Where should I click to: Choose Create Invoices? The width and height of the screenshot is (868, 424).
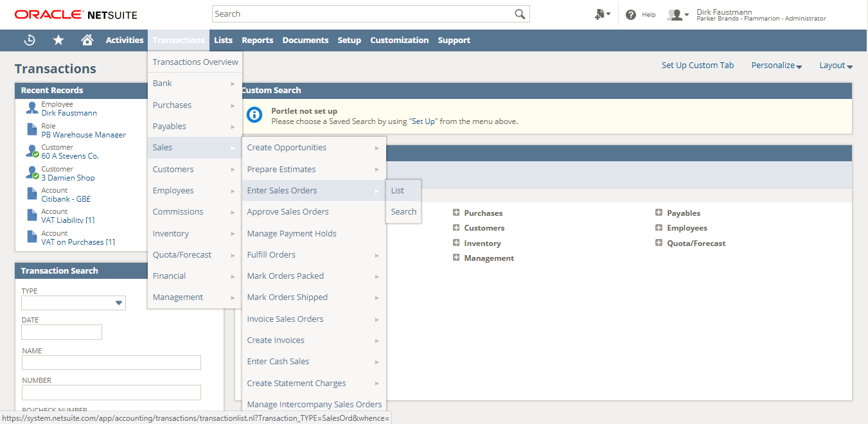314,340
